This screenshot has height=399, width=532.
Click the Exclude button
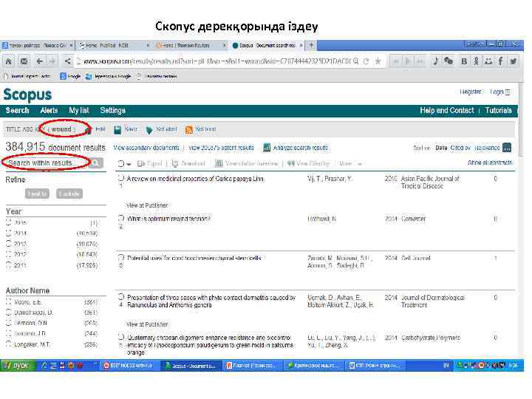(x=69, y=194)
